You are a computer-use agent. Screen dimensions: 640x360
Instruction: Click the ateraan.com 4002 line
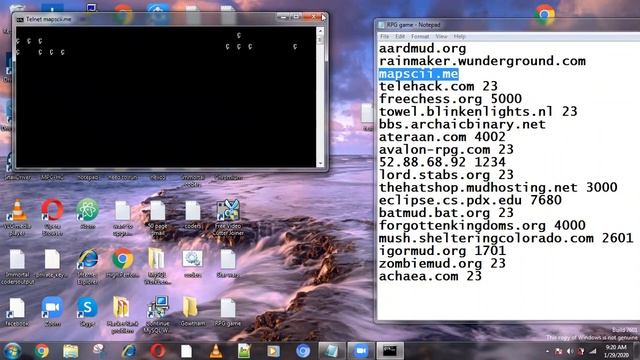(442, 137)
